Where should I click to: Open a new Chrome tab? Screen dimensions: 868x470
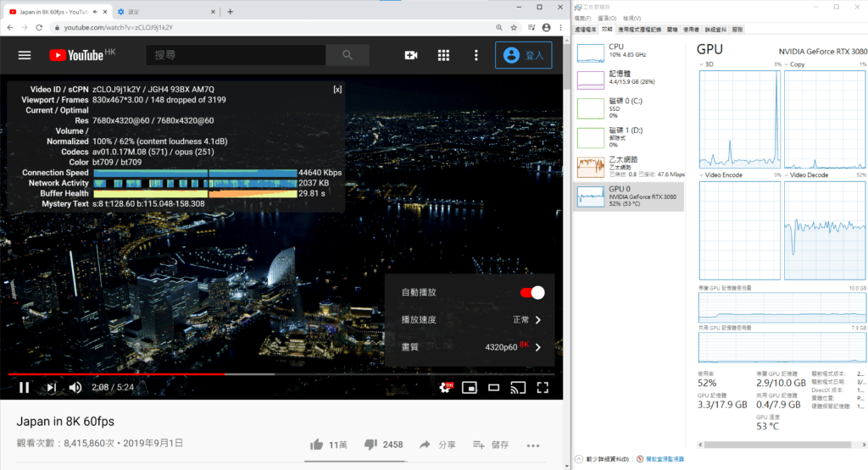tap(231, 12)
